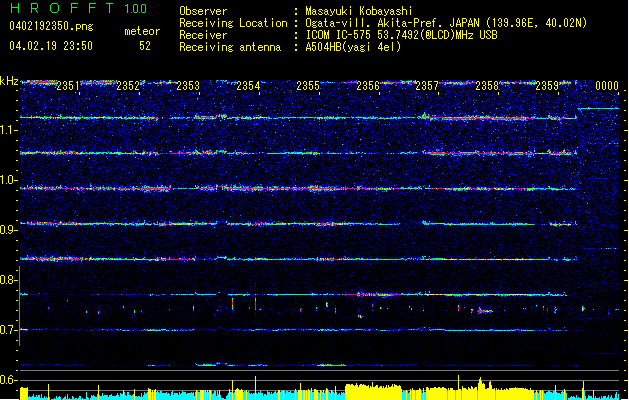
Task: Click time marker 2359
Action: [x=547, y=86]
